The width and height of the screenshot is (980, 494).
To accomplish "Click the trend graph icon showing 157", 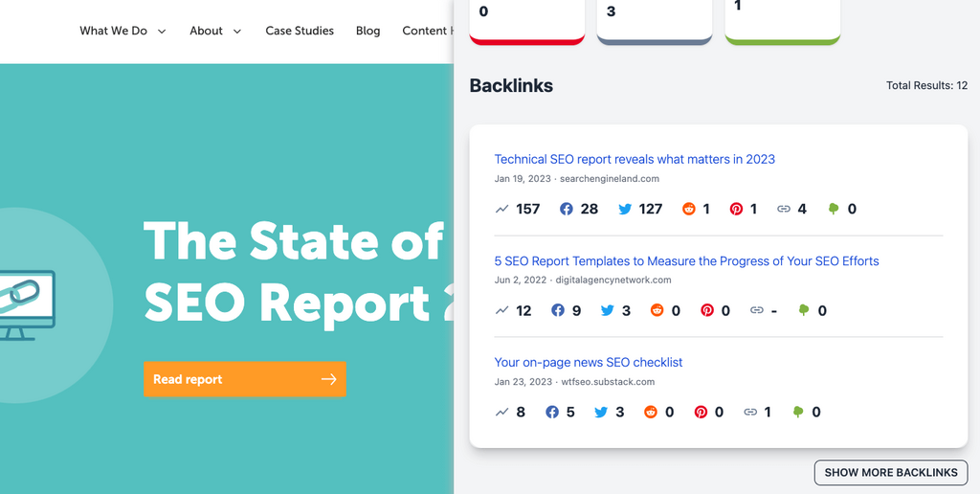I will 502,209.
